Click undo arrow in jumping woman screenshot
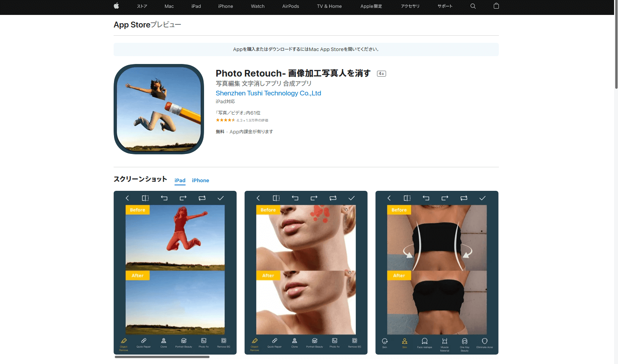618x364 pixels. click(x=164, y=198)
